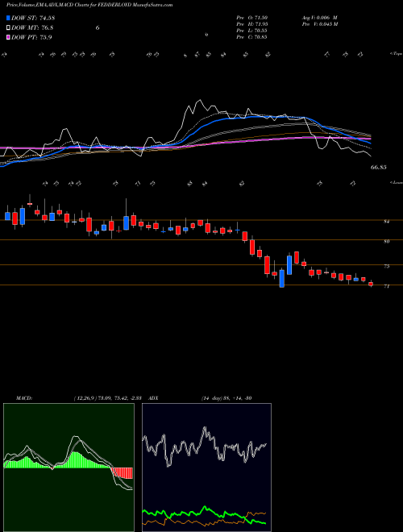The width and height of the screenshot is (403, 532).
Task: Click the ADX (14 day) values text
Action: [226, 398]
